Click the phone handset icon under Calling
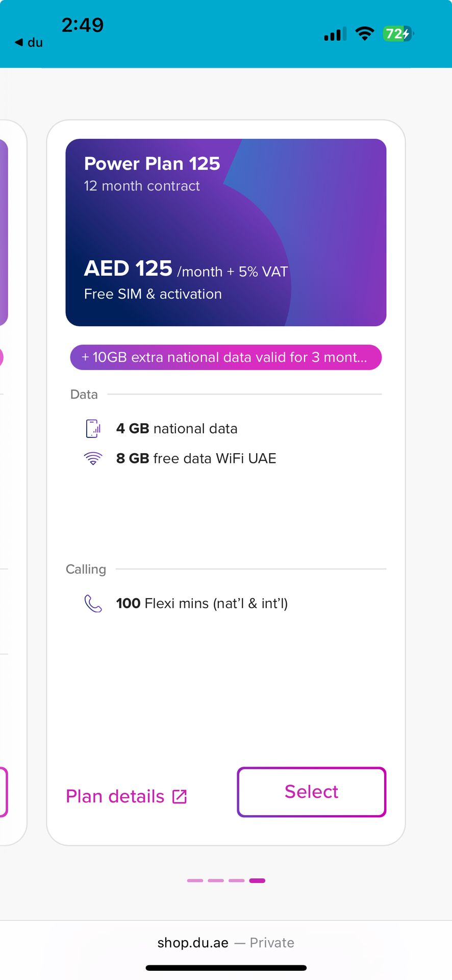 pyautogui.click(x=93, y=603)
